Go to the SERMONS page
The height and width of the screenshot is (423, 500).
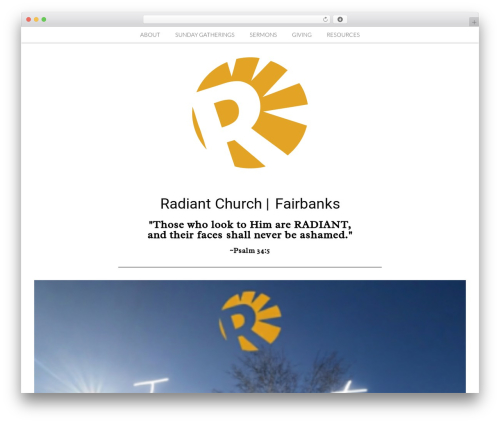pos(263,35)
